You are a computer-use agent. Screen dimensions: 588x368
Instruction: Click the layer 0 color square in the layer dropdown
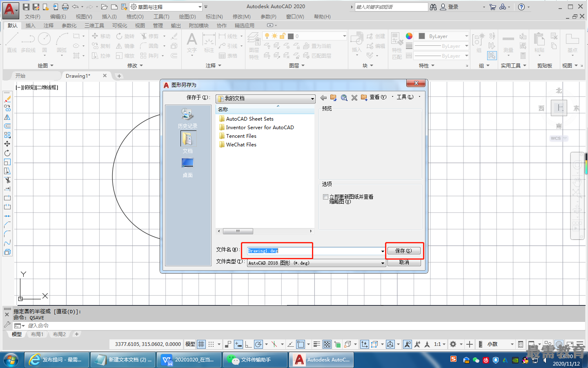tap(291, 36)
